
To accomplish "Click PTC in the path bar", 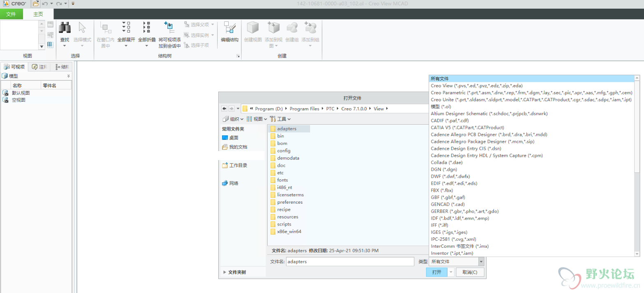I will pyautogui.click(x=330, y=109).
